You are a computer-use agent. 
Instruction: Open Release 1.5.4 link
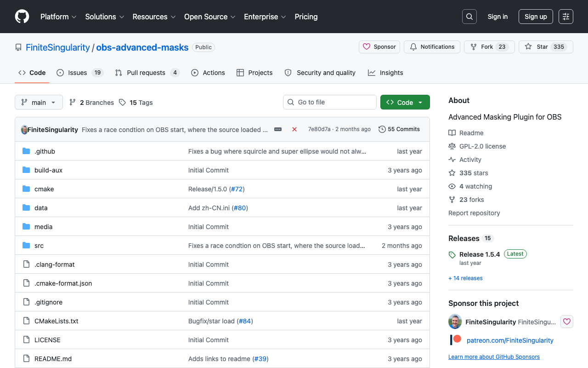coord(480,254)
